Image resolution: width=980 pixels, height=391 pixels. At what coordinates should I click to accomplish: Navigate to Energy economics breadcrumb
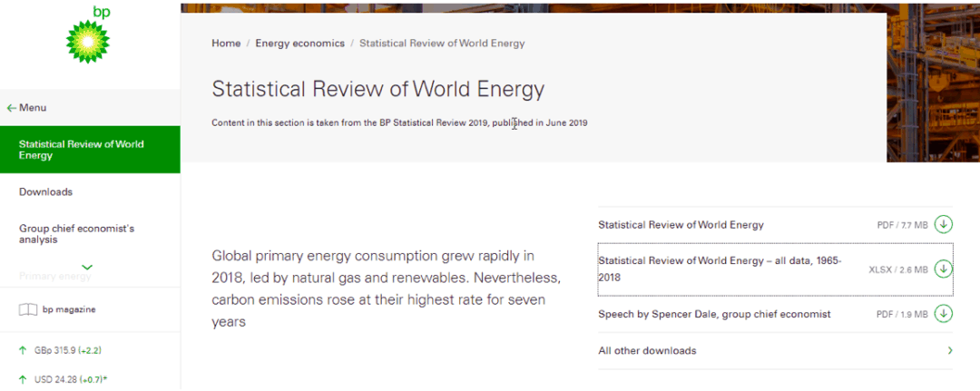pos(299,44)
